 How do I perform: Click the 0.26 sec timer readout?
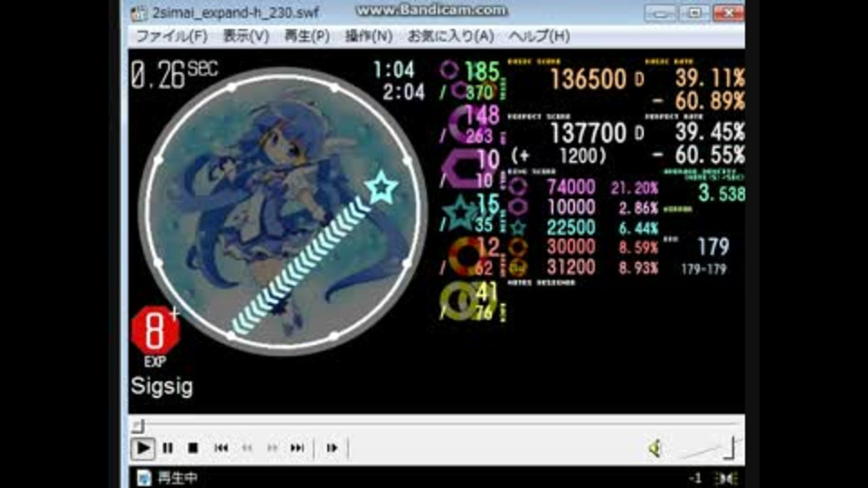coord(174,75)
